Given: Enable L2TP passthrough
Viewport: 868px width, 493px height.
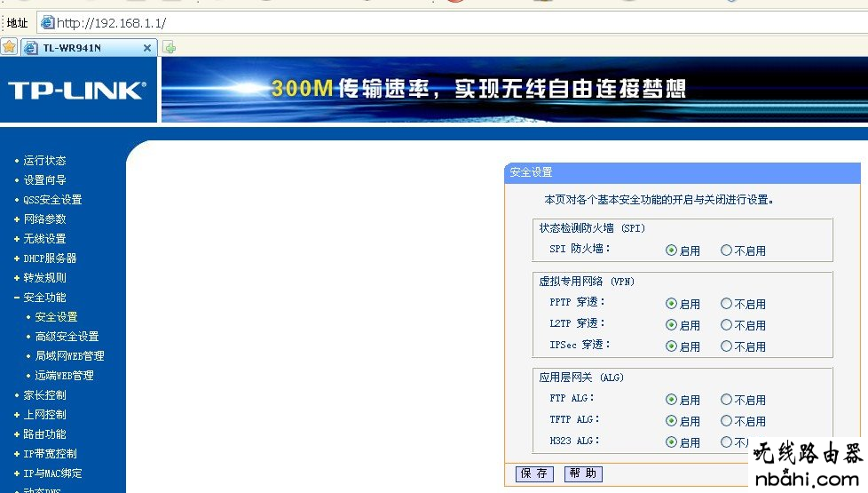Looking at the screenshot, I should coord(671,324).
